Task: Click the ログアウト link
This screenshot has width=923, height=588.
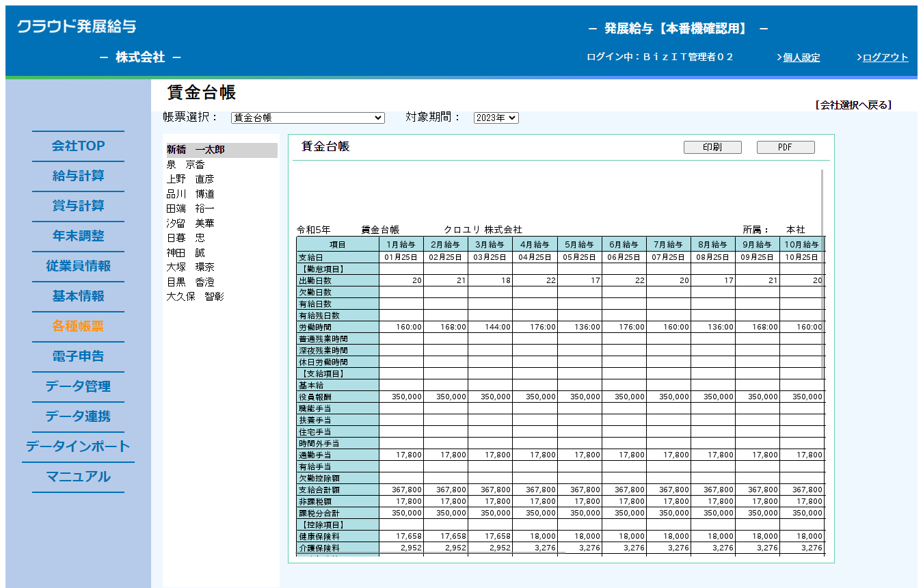Action: [x=885, y=57]
